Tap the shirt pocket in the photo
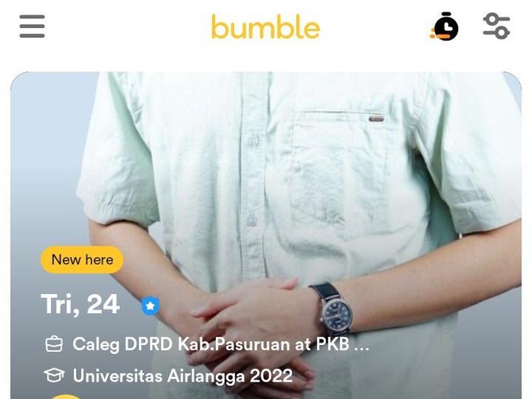The height and width of the screenshot is (399, 532). click(x=340, y=178)
